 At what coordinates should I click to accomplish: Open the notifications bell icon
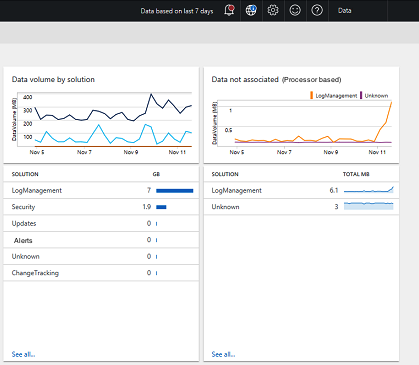pyautogui.click(x=229, y=10)
